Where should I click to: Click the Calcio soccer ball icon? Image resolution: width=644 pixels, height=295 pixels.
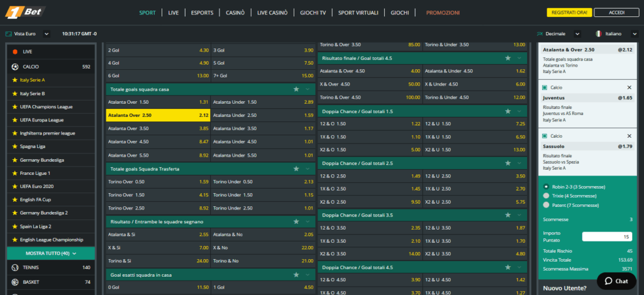click(15, 67)
